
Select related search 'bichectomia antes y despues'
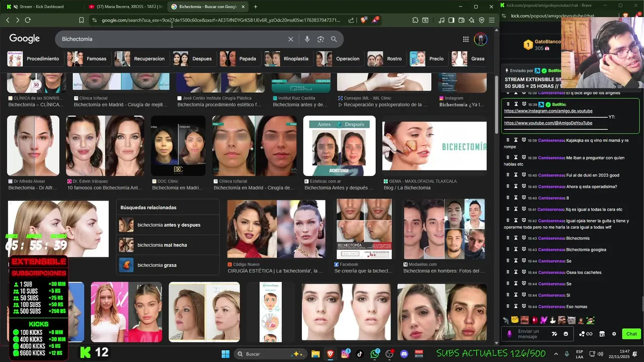coord(168,225)
